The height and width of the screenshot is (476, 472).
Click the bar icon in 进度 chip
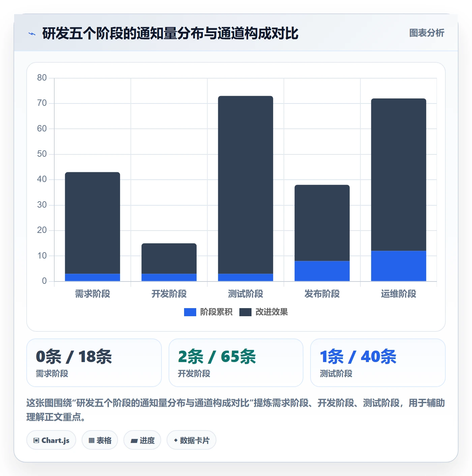click(134, 441)
